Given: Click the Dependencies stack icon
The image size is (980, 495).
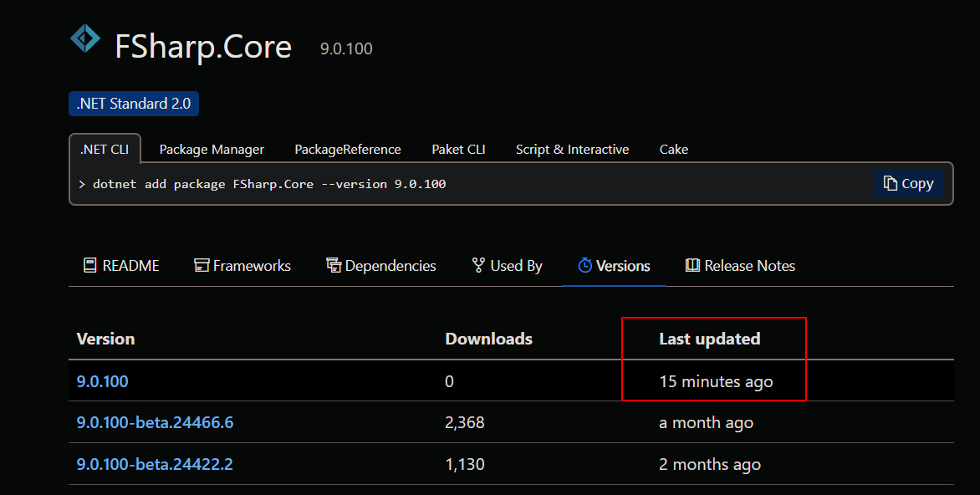Looking at the screenshot, I should point(334,266).
